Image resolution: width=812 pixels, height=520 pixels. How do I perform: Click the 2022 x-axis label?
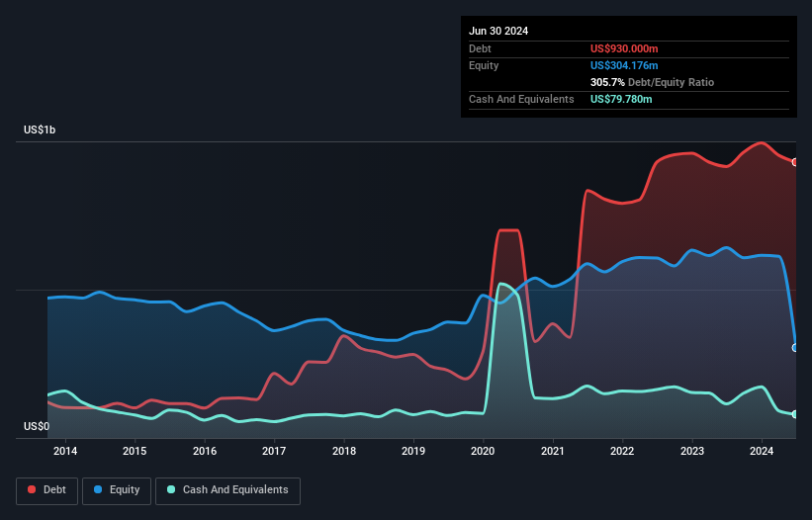(622, 451)
